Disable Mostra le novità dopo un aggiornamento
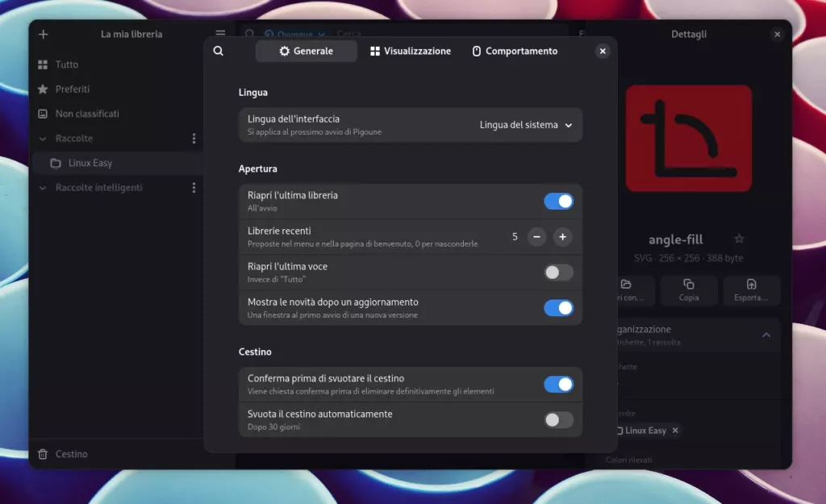Viewport: 826px width, 504px height. click(x=558, y=308)
